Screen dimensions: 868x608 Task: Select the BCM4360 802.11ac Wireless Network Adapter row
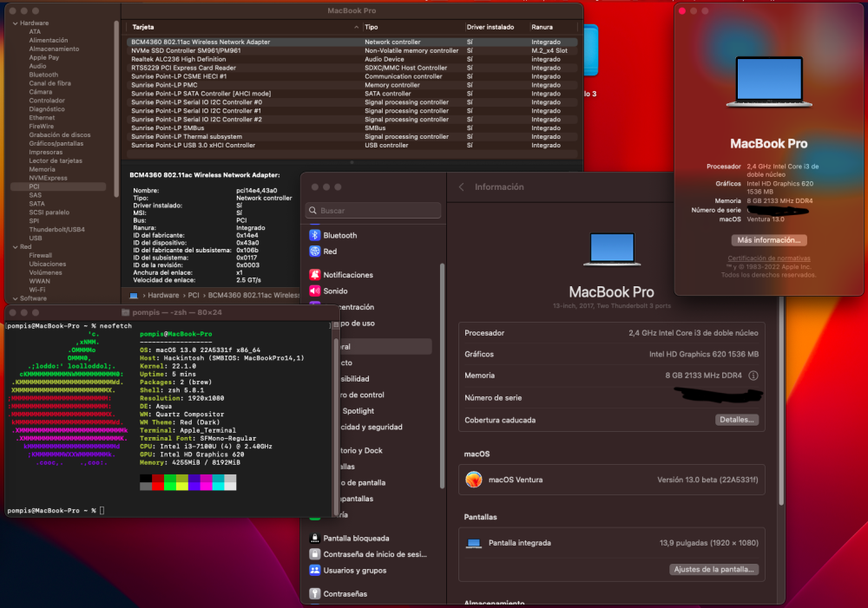[352, 42]
